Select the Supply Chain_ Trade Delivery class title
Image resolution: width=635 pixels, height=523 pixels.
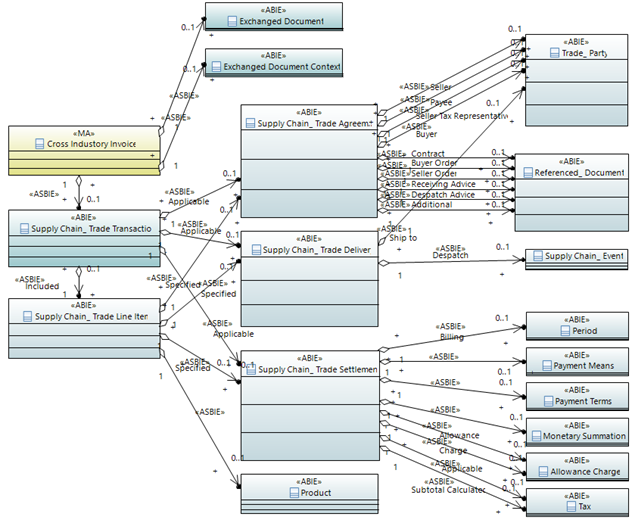(x=317, y=250)
